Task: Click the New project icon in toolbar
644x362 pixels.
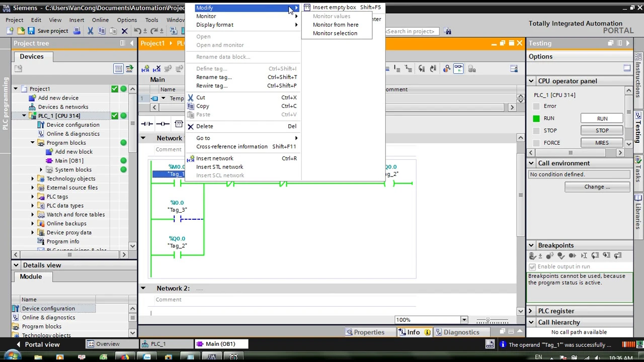Action: tap(11, 31)
